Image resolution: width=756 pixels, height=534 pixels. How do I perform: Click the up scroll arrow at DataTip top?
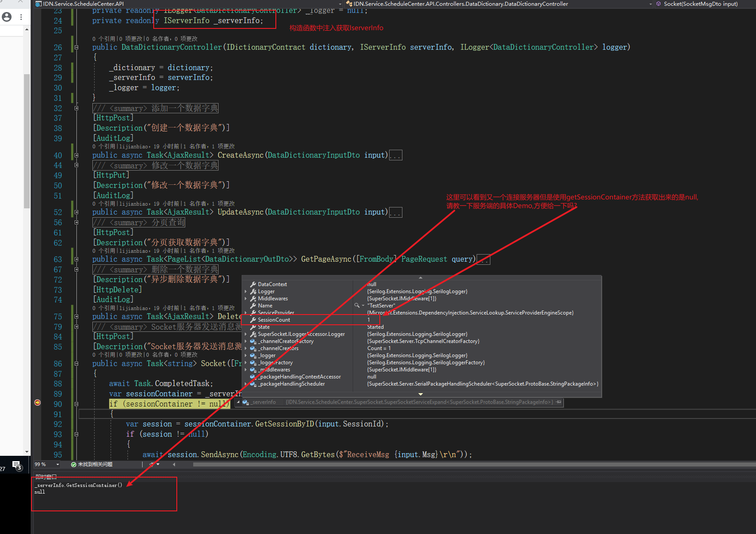pos(420,277)
